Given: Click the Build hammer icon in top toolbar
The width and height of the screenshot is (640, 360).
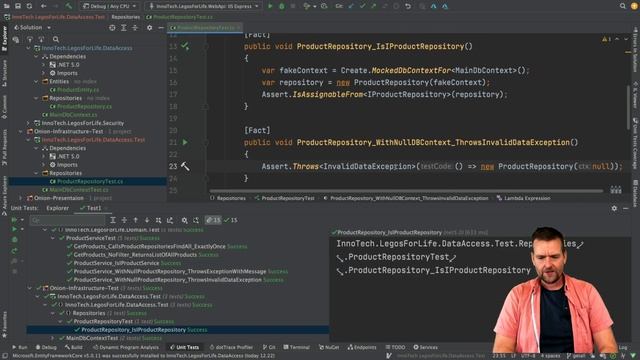Looking at the screenshot, I should pos(69,6).
